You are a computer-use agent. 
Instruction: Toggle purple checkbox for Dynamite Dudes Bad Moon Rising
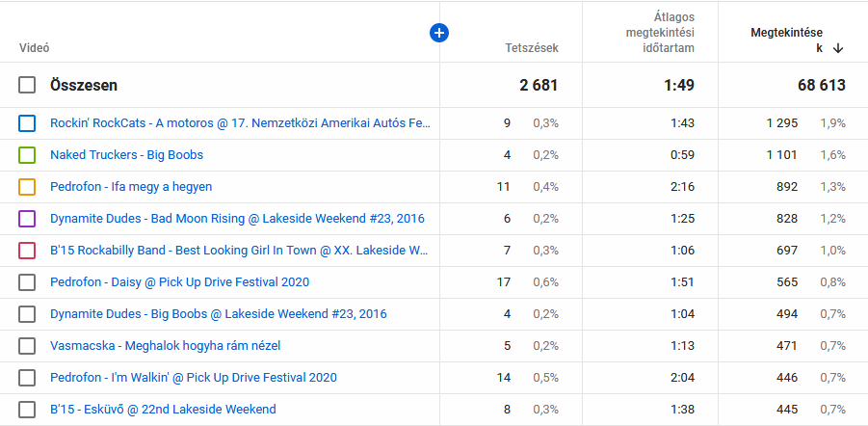27,219
